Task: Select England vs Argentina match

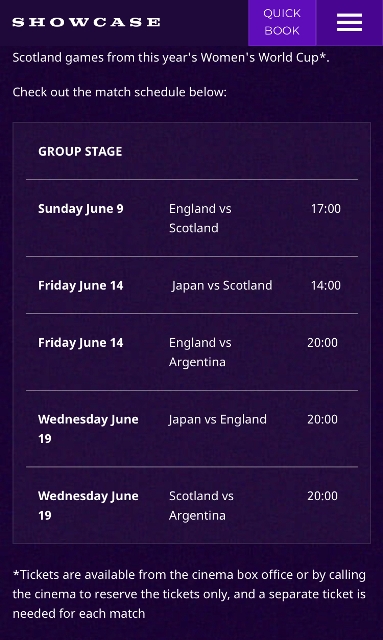Action: click(x=200, y=352)
